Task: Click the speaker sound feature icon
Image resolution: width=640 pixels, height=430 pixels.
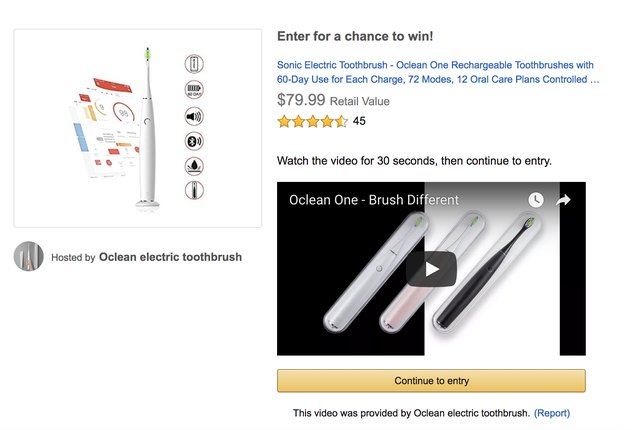Action: pyautogui.click(x=194, y=117)
